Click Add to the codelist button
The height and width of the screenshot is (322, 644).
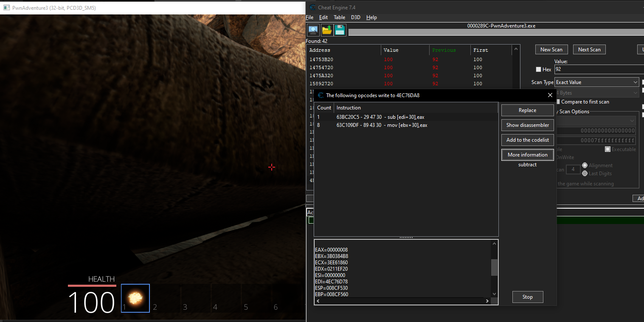coord(527,140)
